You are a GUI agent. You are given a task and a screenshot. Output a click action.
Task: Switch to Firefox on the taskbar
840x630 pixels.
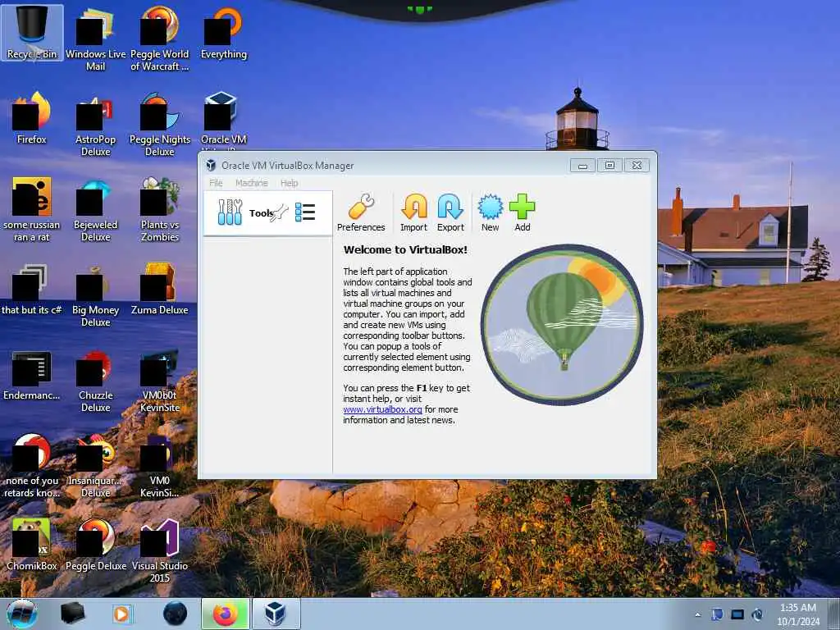[226, 614]
